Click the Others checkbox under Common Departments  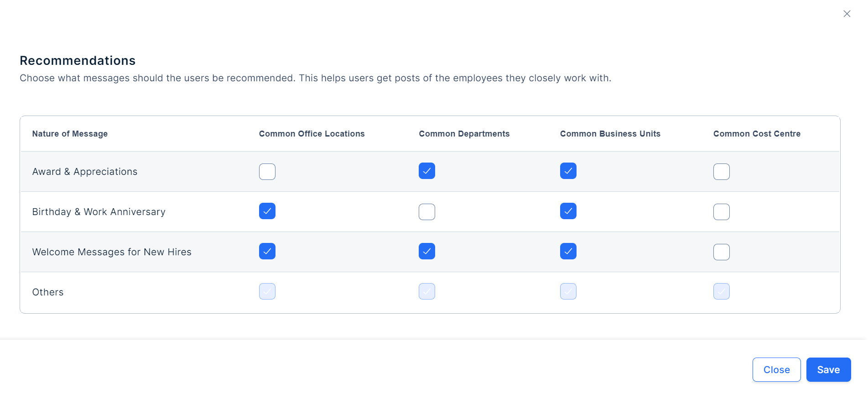(427, 291)
